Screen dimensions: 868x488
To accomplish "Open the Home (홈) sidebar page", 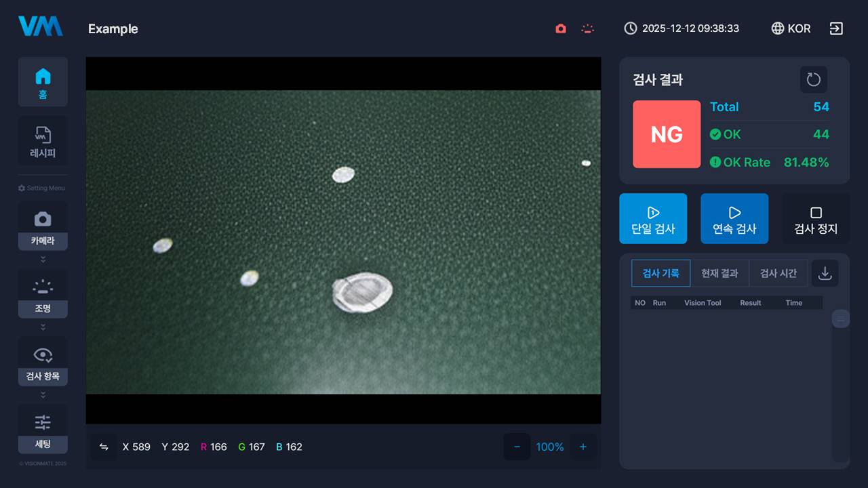I will 43,82.
